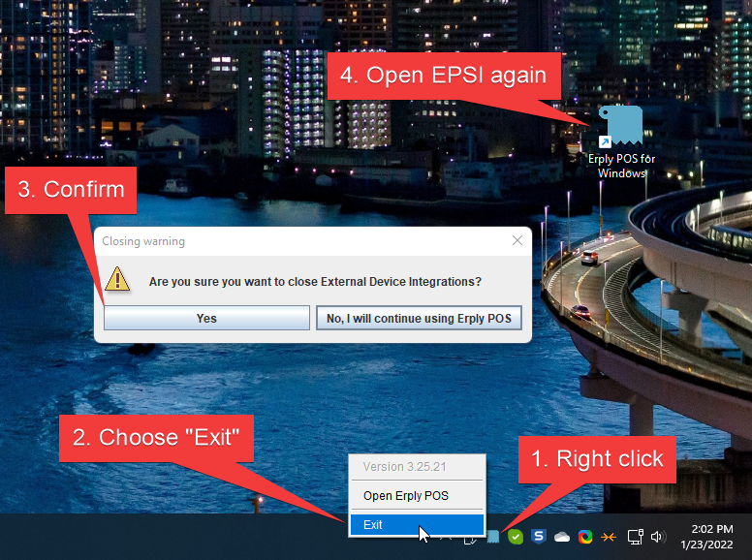Screen dimensions: 752x560
Task: Open the volume speaker tray icon
Action: [x=658, y=537]
